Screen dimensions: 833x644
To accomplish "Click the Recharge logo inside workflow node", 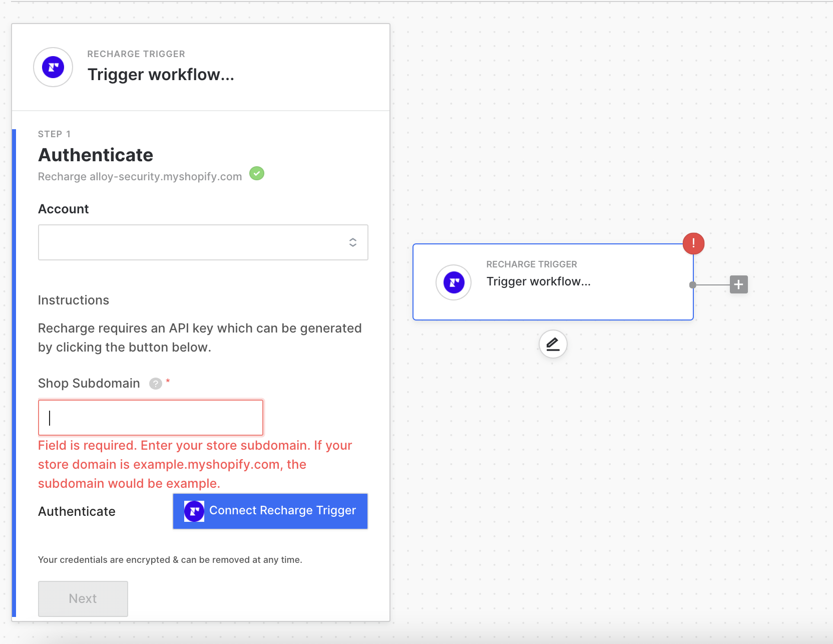I will pos(454,282).
